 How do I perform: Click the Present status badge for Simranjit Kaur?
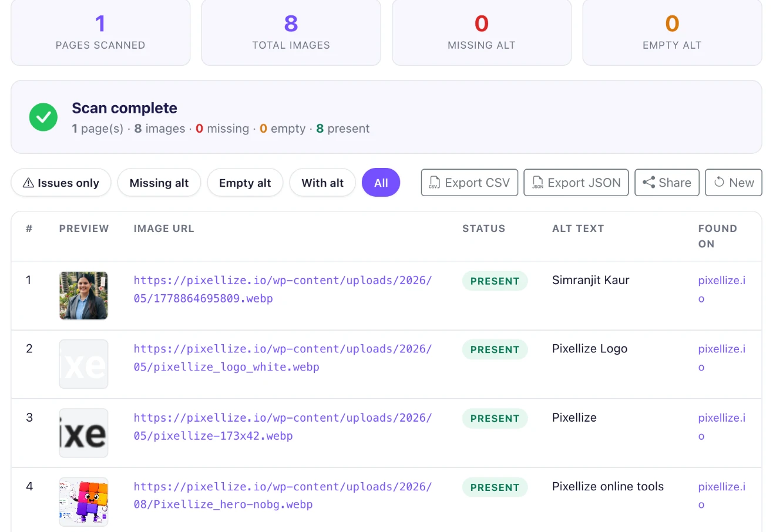click(495, 281)
